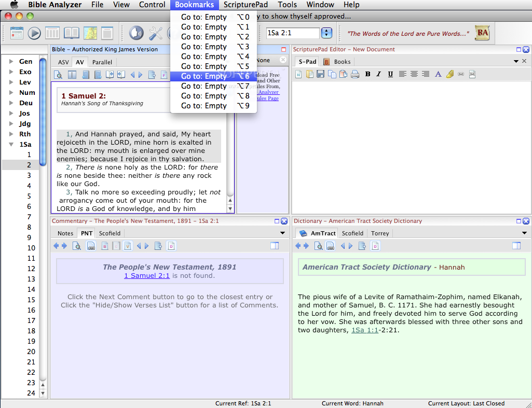Switch to the ASV Bible tab

[x=63, y=62]
